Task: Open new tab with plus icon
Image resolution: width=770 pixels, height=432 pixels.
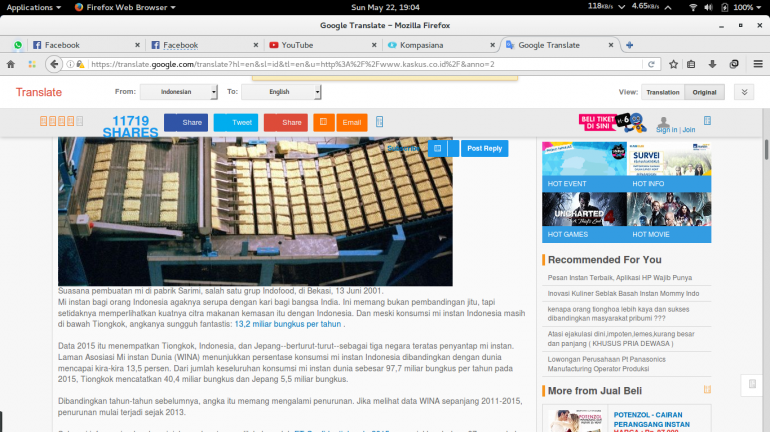Action: tap(629, 45)
